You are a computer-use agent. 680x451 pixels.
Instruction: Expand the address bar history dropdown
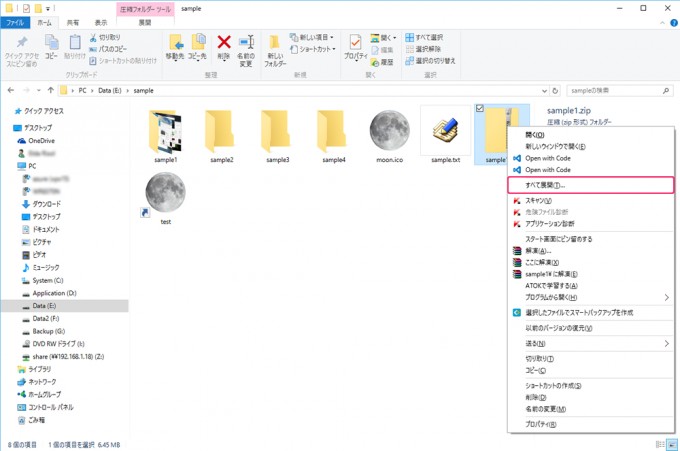[x=544, y=91]
